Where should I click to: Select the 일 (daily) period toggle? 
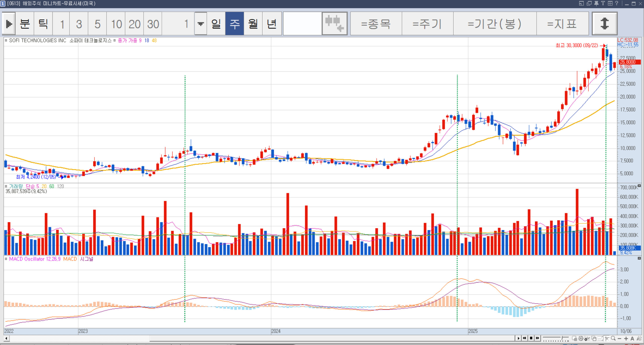[x=216, y=24]
